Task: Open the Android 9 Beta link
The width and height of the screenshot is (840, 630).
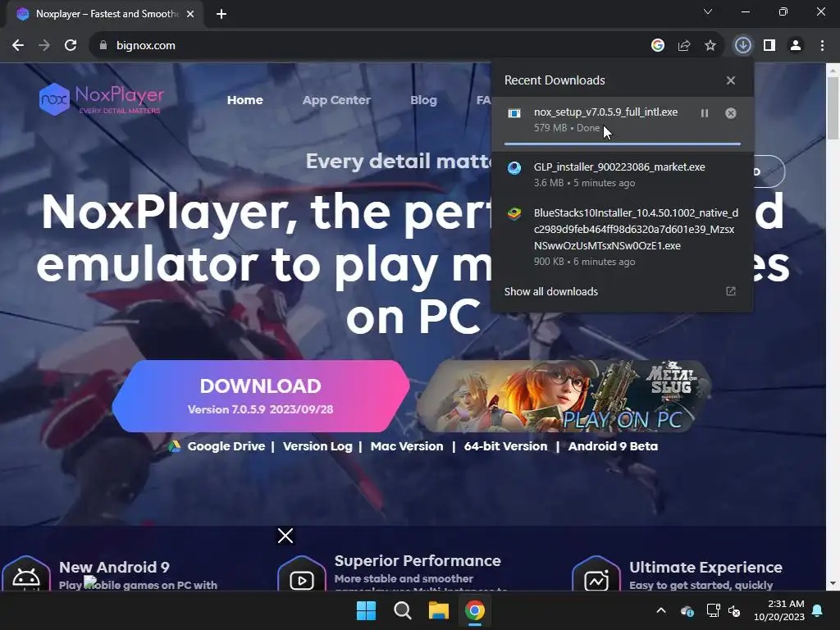Action: [x=613, y=446]
